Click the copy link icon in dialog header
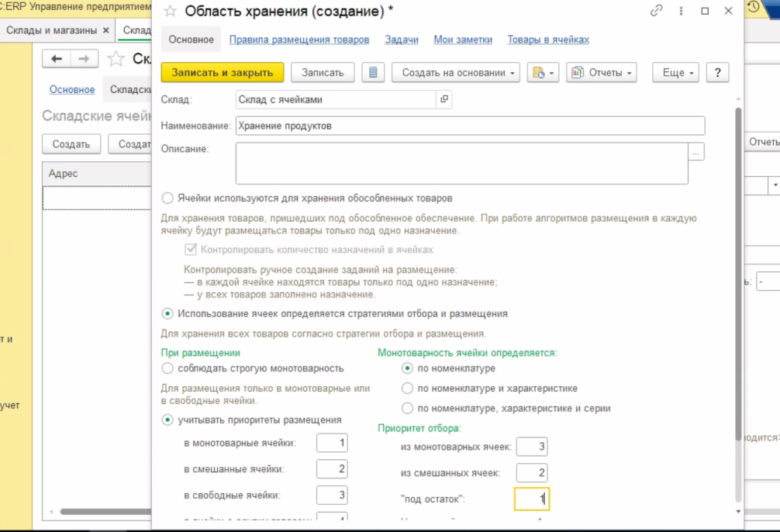The height and width of the screenshot is (532, 780). tap(657, 11)
